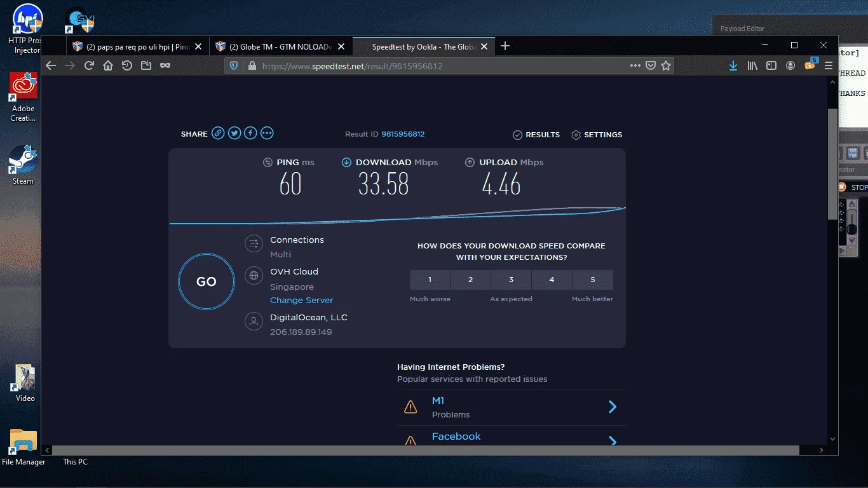Open the RESULTS page
868x488 pixels.
(x=536, y=135)
